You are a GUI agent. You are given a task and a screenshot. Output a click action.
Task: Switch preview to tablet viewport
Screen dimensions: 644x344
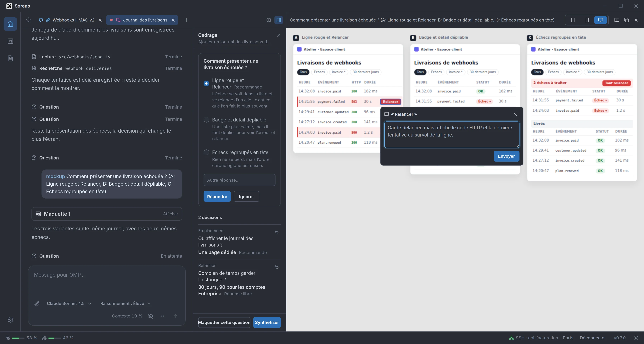(x=587, y=20)
